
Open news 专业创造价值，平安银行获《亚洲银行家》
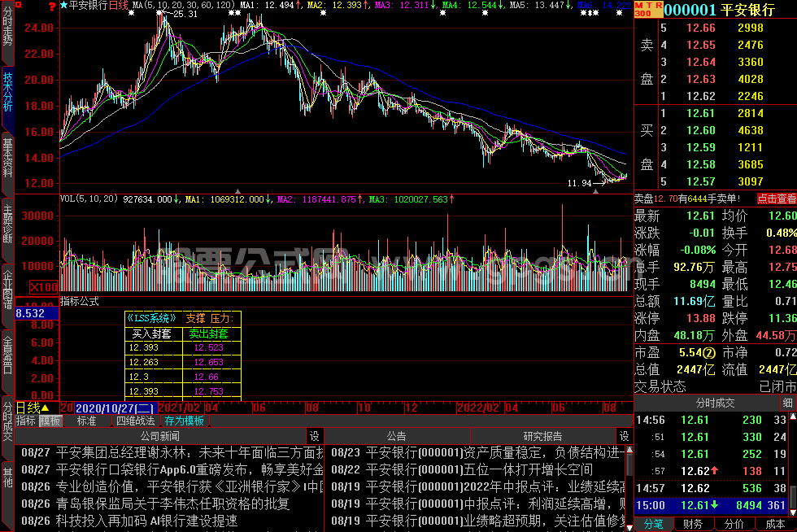point(172,486)
